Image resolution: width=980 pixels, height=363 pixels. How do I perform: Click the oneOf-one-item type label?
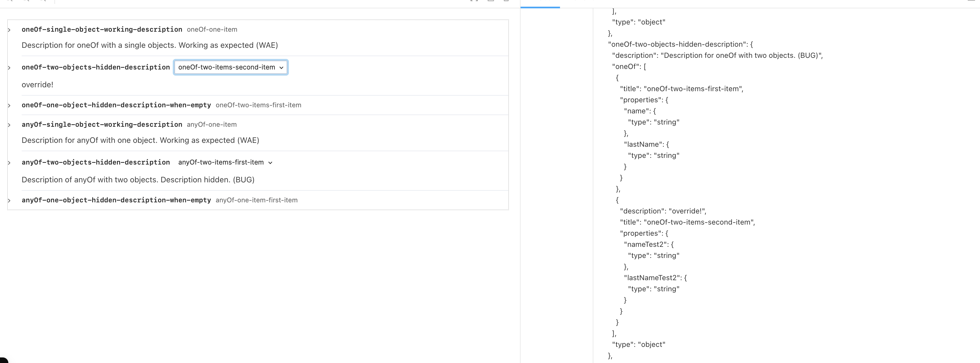coord(212,30)
